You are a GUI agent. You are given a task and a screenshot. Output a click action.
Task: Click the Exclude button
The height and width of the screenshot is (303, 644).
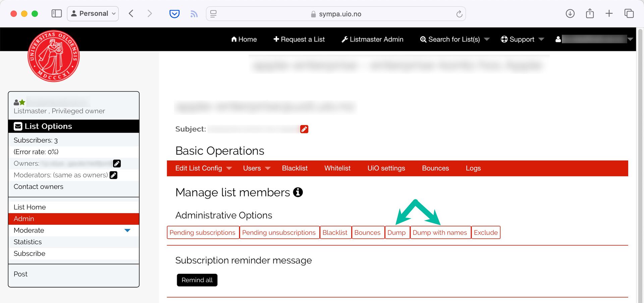486,233
